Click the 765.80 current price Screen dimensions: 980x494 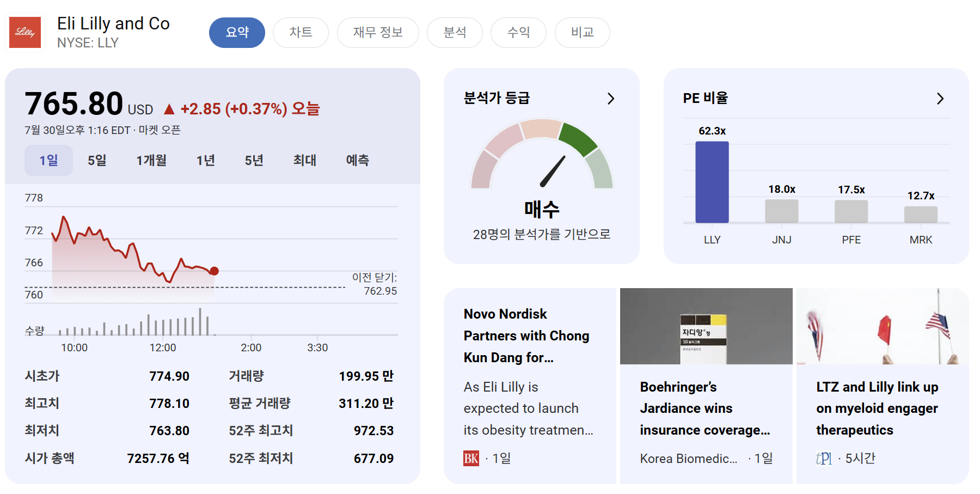point(74,103)
